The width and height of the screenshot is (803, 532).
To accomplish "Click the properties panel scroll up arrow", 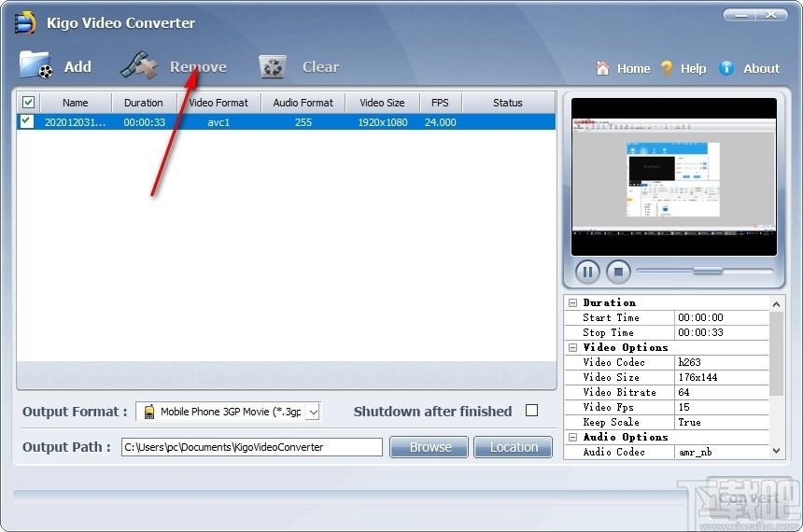I will pos(776,304).
